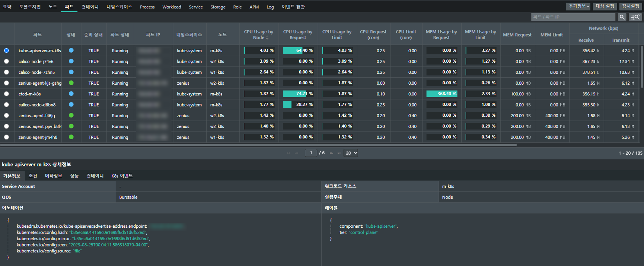Open the 요약 tab
Viewport: 644px width, 266px height.
pyautogui.click(x=7, y=7)
